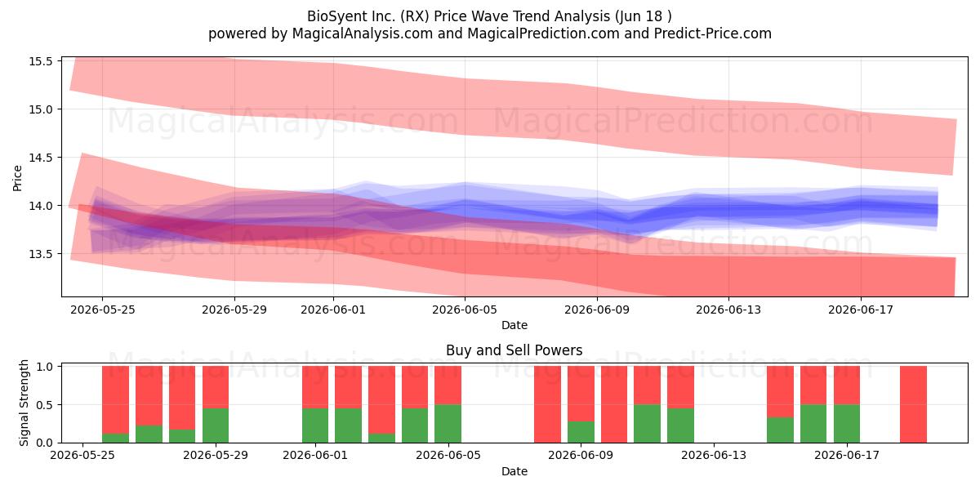Click the chart title BioSyent Inc. (RX) Price Wave Trend Analysis
This screenshot has height=490, width=980.
(x=490, y=16)
